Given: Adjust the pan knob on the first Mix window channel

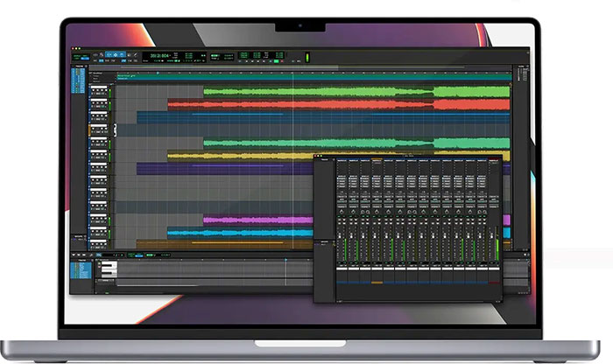Looking at the screenshot, I should [x=342, y=212].
